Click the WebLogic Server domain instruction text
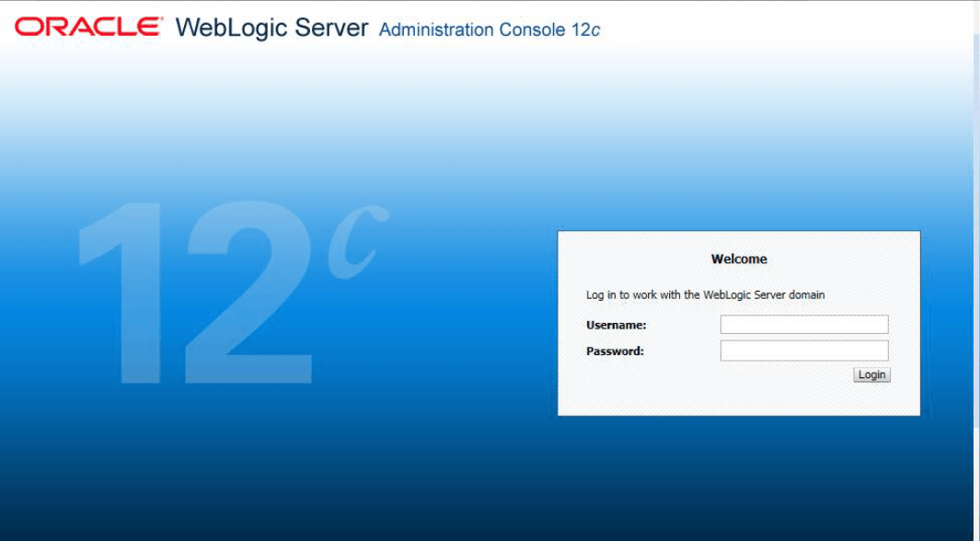This screenshot has height=541, width=980. coord(707,294)
